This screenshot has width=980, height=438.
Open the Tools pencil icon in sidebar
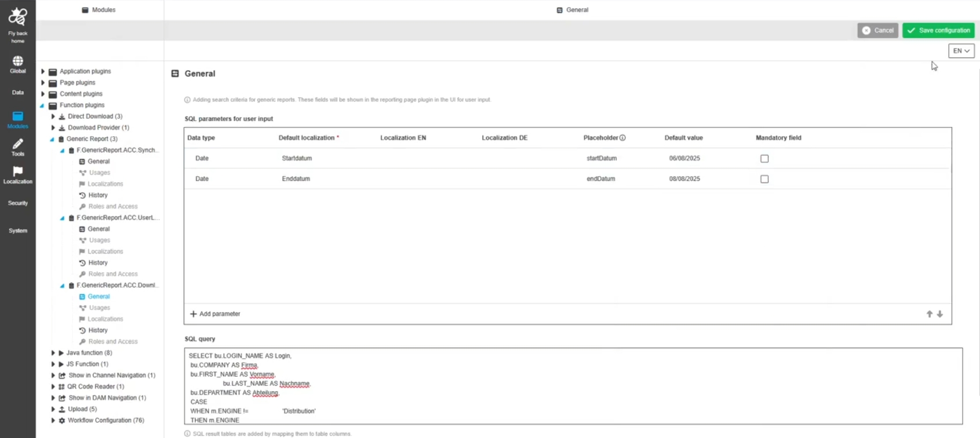click(17, 144)
